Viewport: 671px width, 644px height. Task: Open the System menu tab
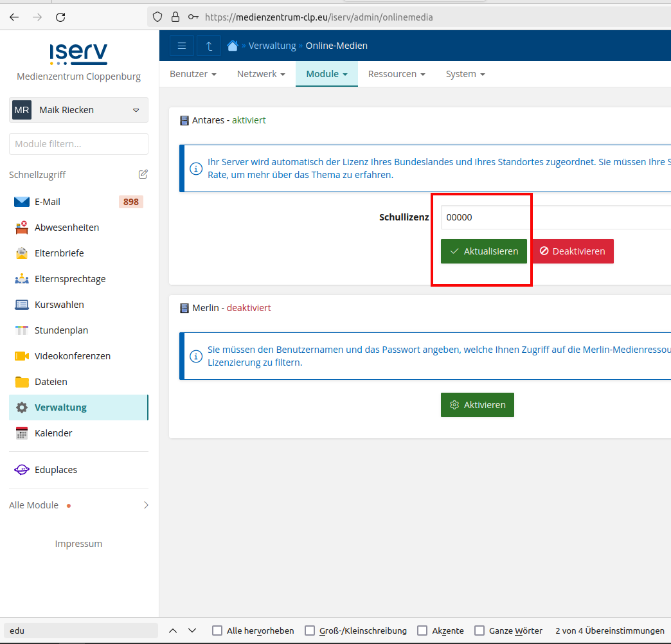coord(465,74)
